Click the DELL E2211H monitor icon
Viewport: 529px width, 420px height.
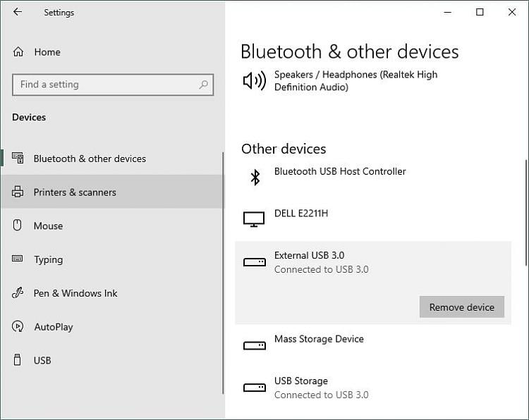point(254,219)
